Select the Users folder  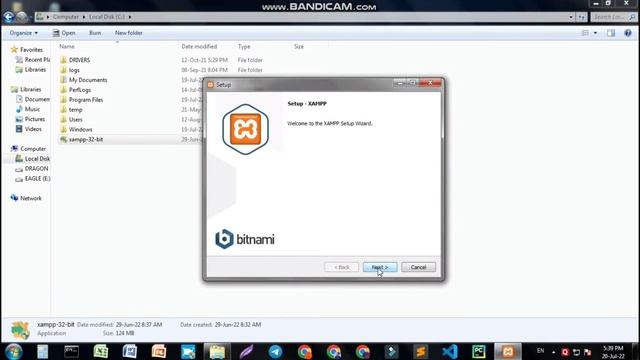coord(76,120)
